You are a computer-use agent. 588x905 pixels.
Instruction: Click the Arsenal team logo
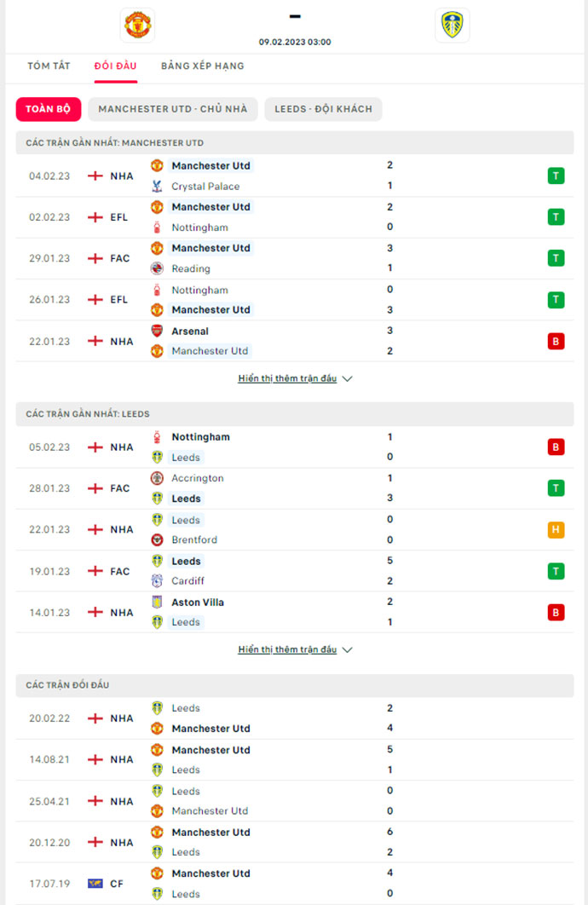click(x=157, y=331)
